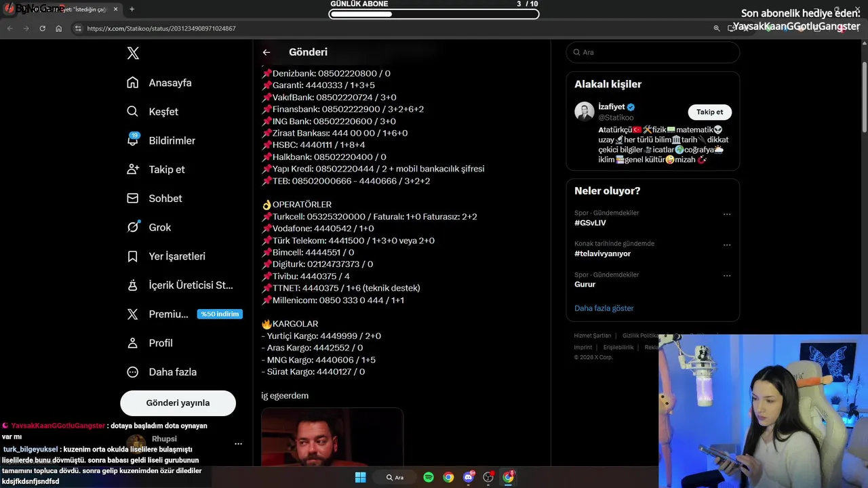Viewport: 868px width, 488px height.
Task: Open new tab with plus button
Action: pos(132,9)
